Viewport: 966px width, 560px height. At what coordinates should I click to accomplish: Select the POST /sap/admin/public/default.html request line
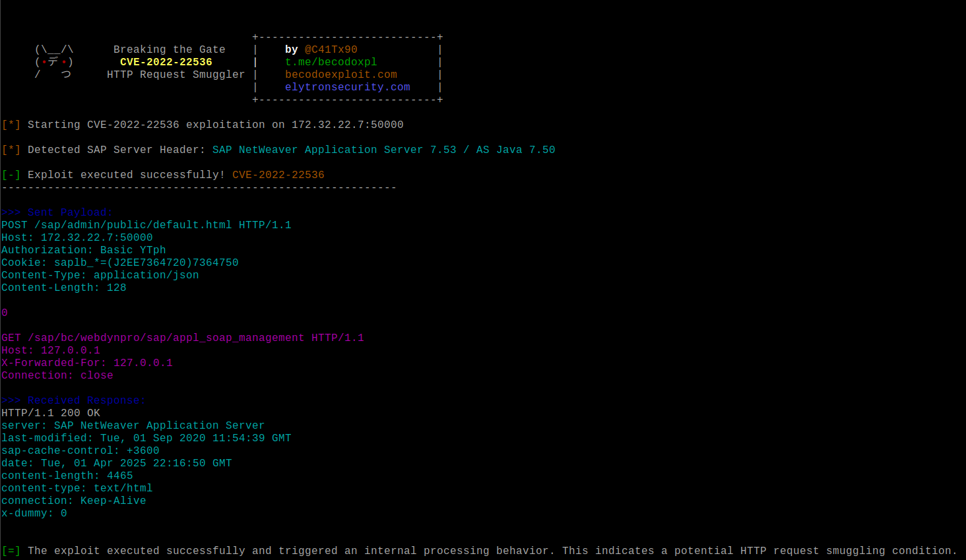pyautogui.click(x=146, y=225)
